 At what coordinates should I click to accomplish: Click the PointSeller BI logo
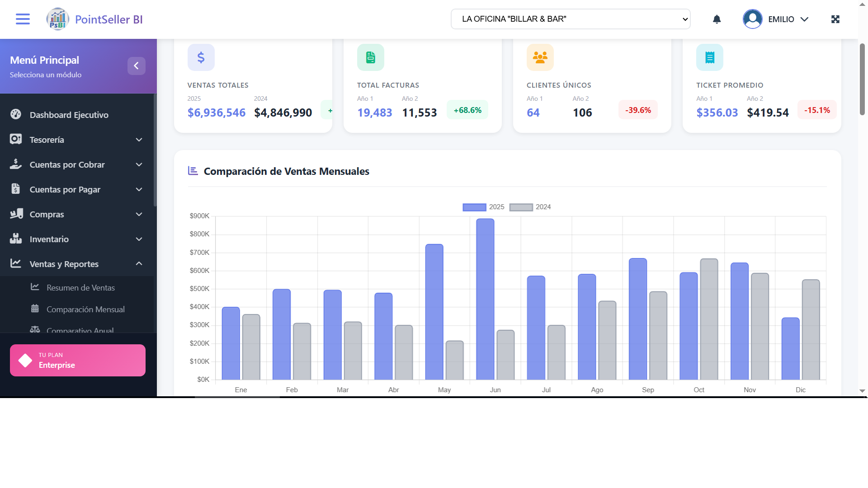point(57,19)
